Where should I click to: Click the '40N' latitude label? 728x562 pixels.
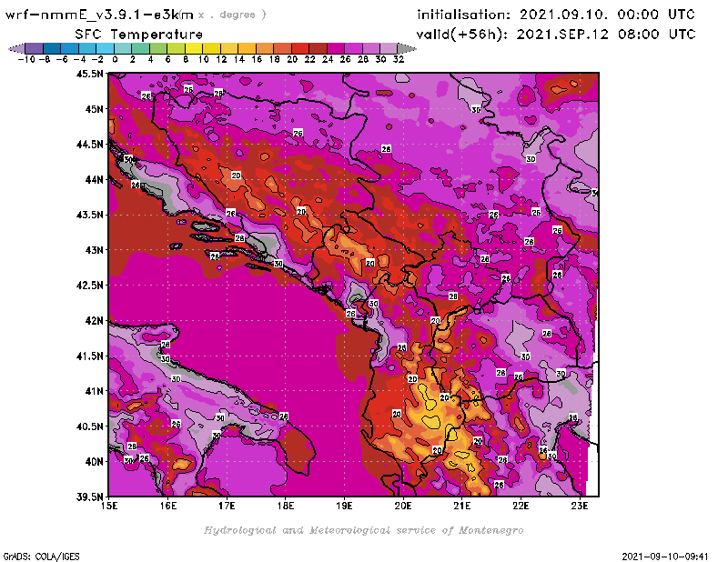point(94,462)
